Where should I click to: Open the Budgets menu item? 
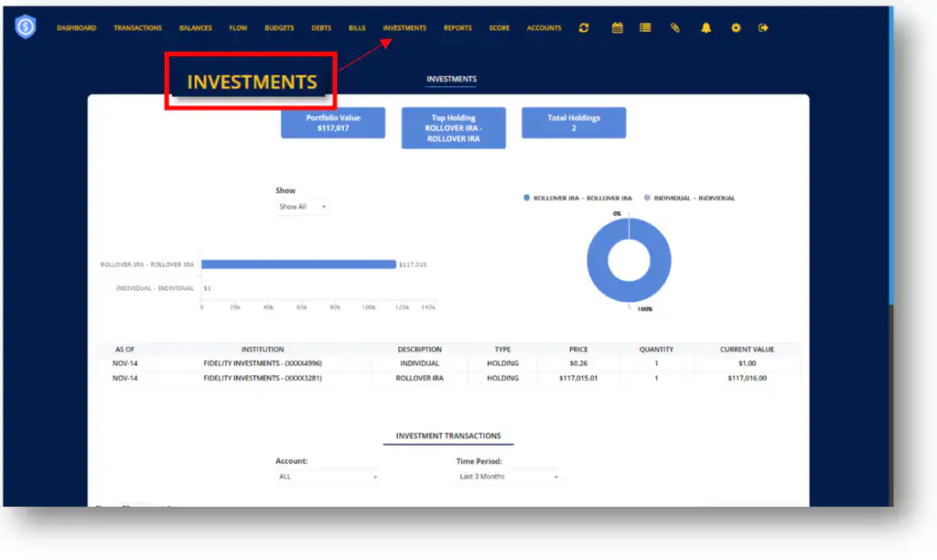[x=279, y=28]
